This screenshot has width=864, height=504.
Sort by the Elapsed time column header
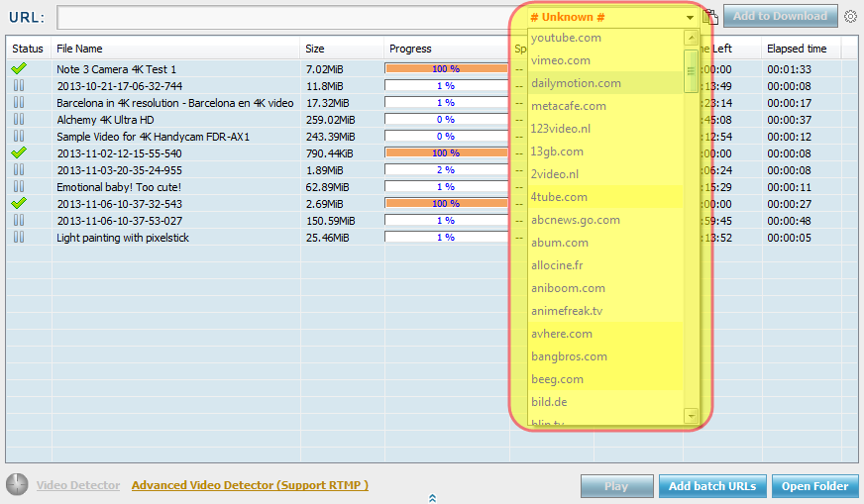802,49
